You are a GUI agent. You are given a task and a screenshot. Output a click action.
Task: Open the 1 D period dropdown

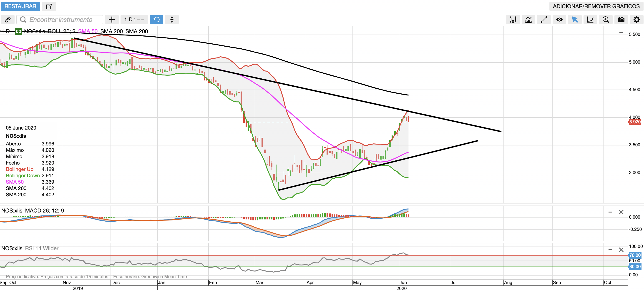(134, 20)
